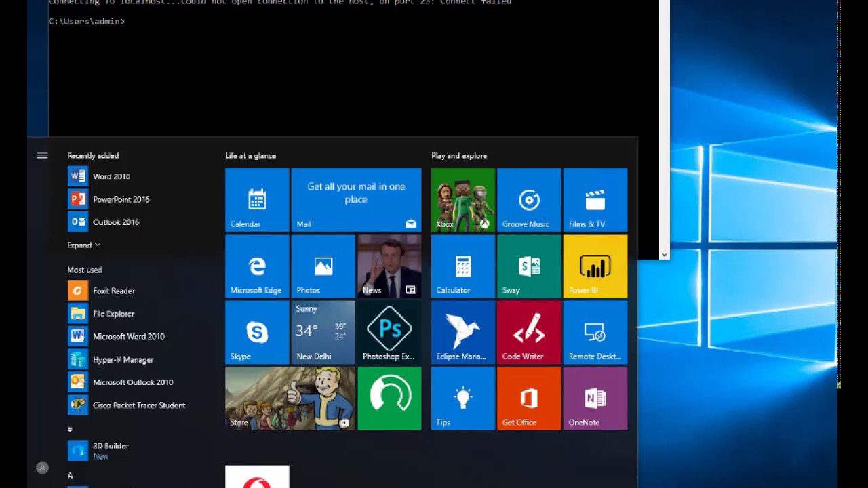Click the Get Office tile
This screenshot has height=488, width=868.
pyautogui.click(x=529, y=399)
